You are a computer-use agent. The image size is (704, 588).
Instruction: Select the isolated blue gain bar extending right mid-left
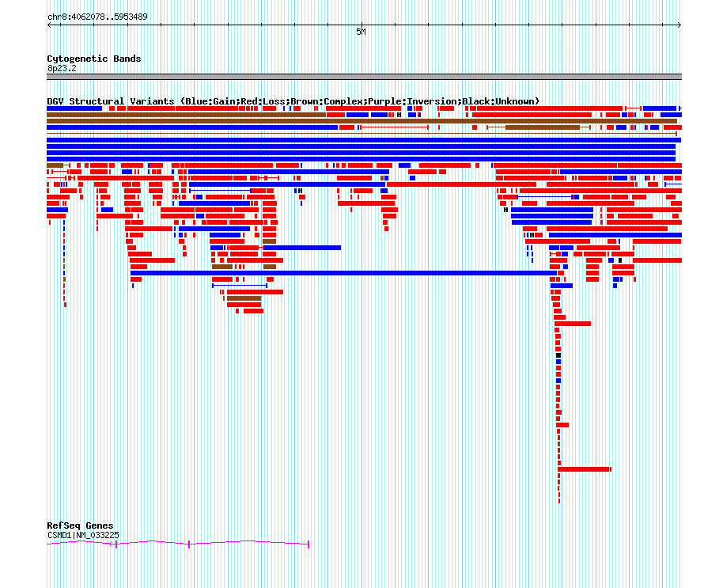pyautogui.click(x=302, y=248)
